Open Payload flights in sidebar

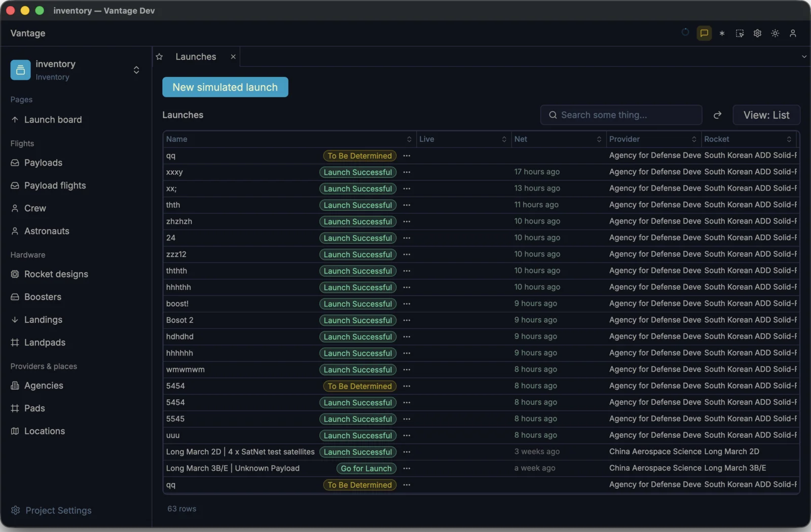pyautogui.click(x=55, y=186)
